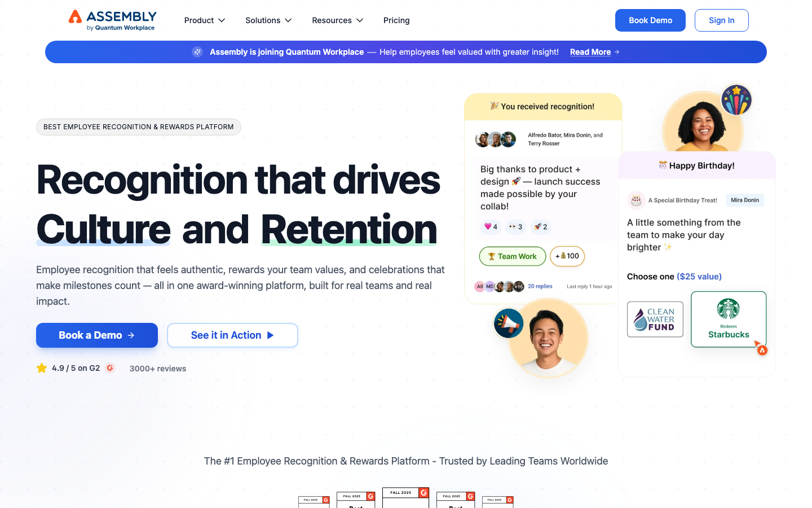Click the eyes reaction showing 3
812x508 pixels.
[515, 227]
